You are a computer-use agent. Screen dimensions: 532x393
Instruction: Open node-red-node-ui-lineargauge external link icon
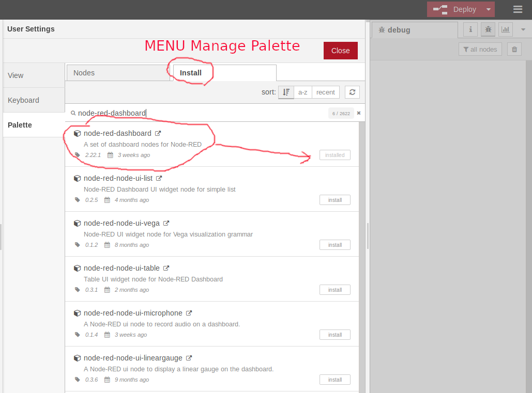(189, 358)
